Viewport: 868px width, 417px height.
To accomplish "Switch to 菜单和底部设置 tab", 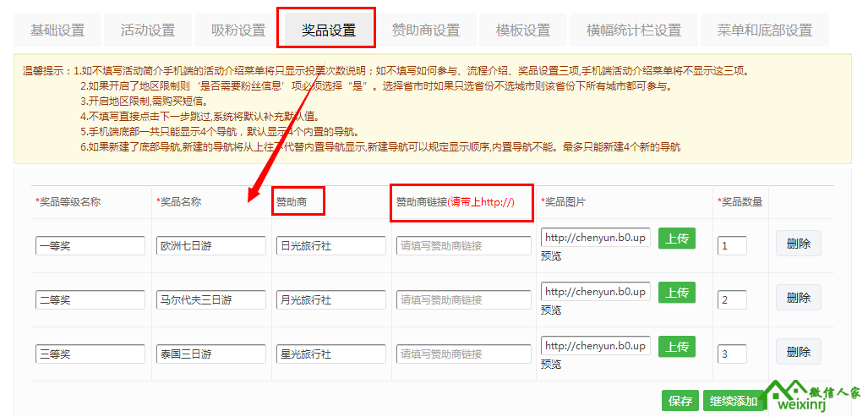I will (x=764, y=30).
